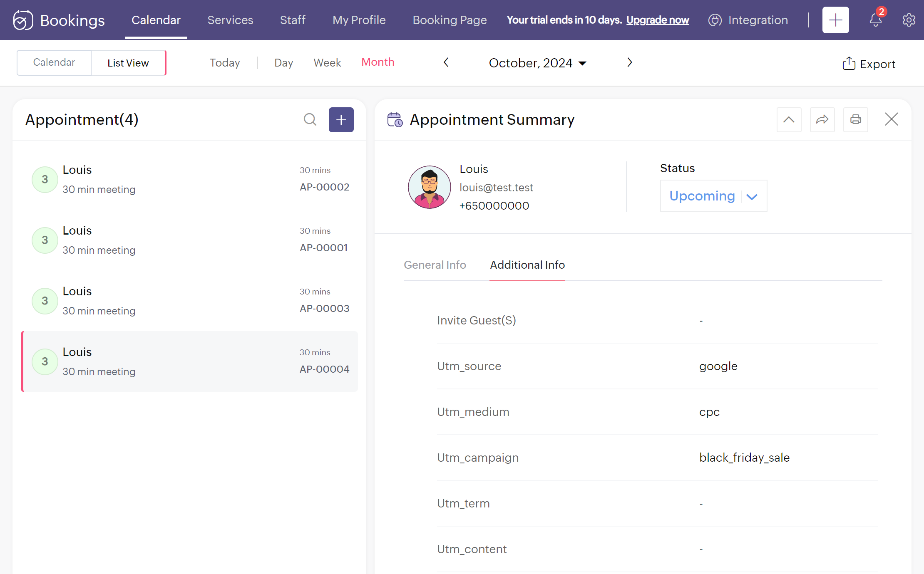Image resolution: width=924 pixels, height=574 pixels.
Task: Open the Staff nav tab
Action: click(293, 20)
